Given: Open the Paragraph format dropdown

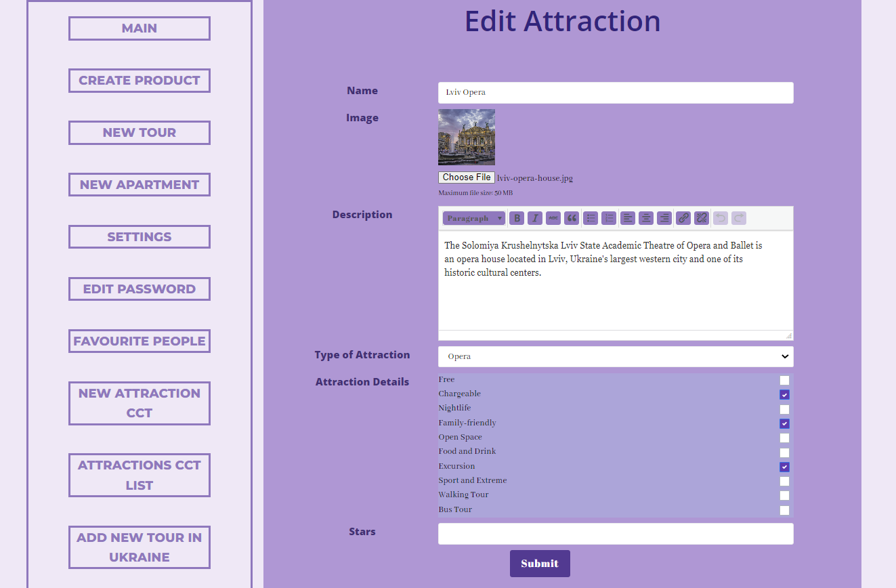Looking at the screenshot, I should pyautogui.click(x=474, y=218).
